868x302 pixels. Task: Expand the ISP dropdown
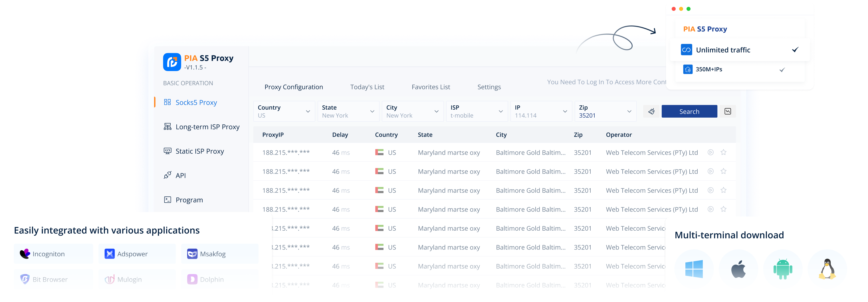(477, 111)
